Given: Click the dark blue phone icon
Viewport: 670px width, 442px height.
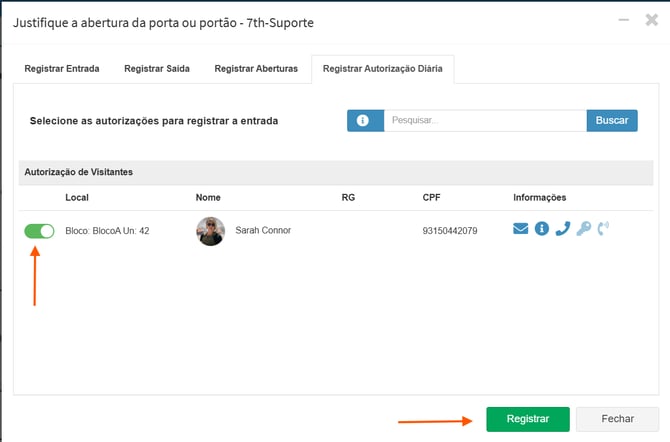Looking at the screenshot, I should click(x=562, y=229).
